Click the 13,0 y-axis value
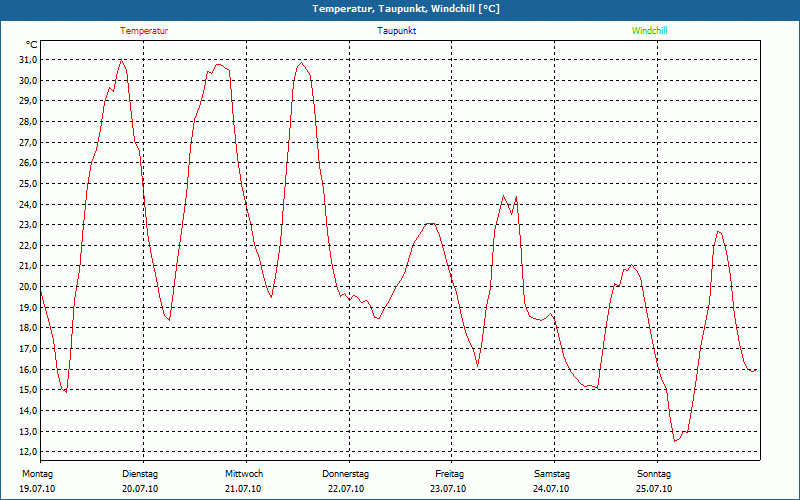This screenshot has height=500, width=800. coord(28,432)
